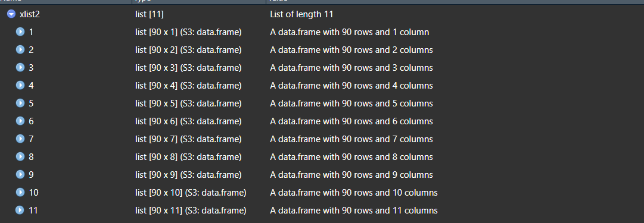The height and width of the screenshot is (223, 644).
Task: Expand list element 9 arrow
Action: tap(20, 175)
